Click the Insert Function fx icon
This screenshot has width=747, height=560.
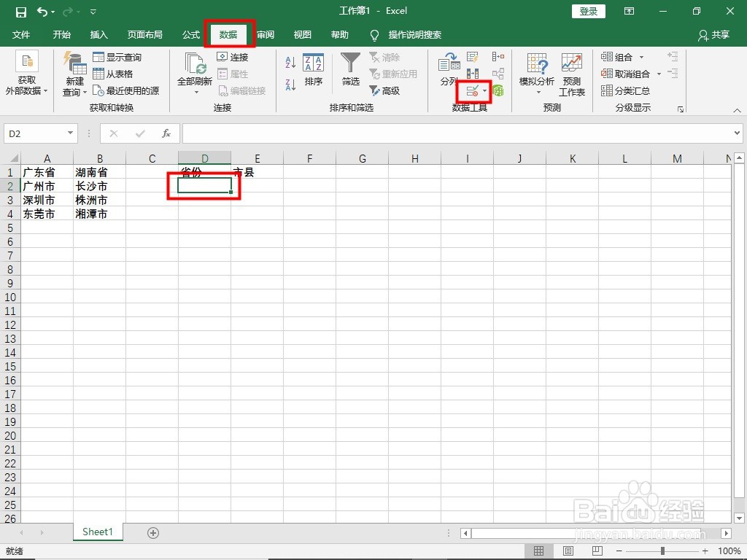point(166,134)
